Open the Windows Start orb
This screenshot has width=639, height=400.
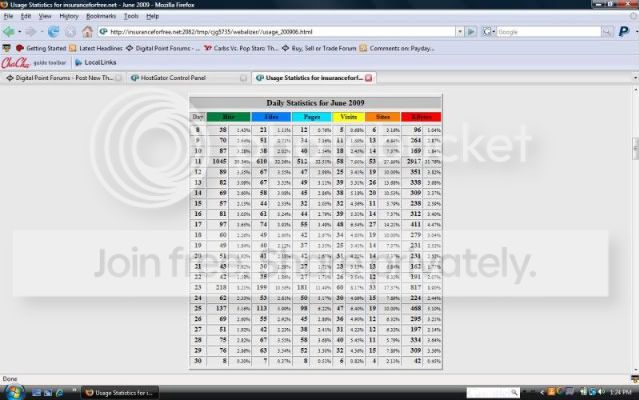pos(14,393)
